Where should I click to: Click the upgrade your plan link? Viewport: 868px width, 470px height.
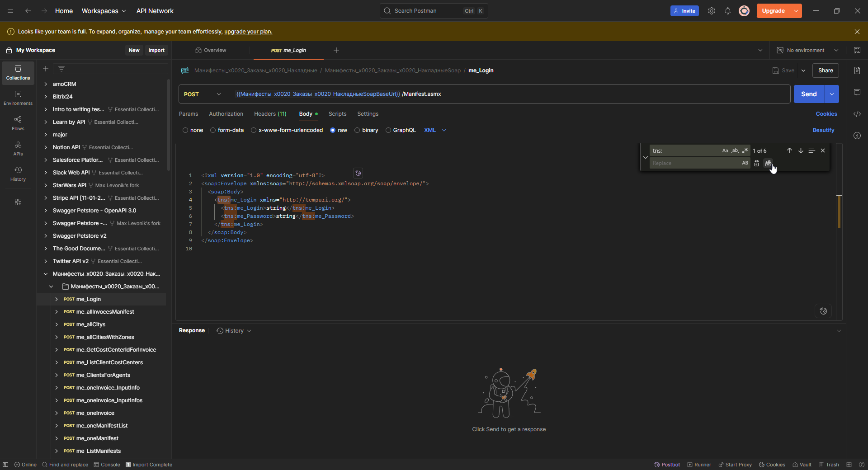pos(248,32)
